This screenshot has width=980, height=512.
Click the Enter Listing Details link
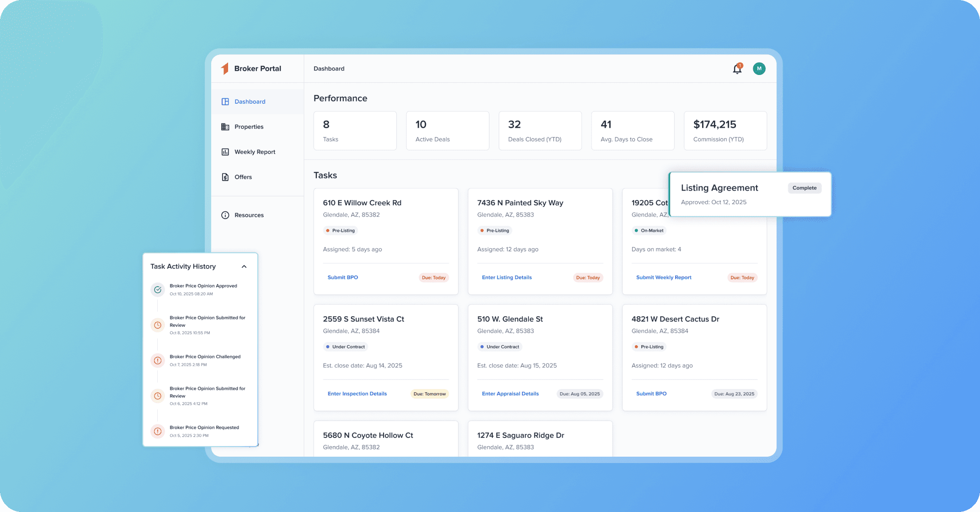[506, 277]
